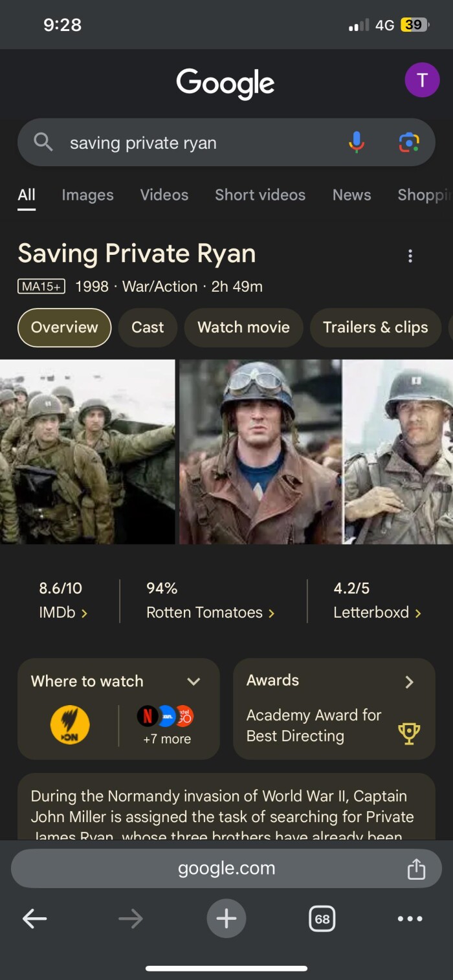Image resolution: width=453 pixels, height=980 pixels.
Task: Open the Rotten Tomatoes 94% rating link
Action: coord(210,600)
